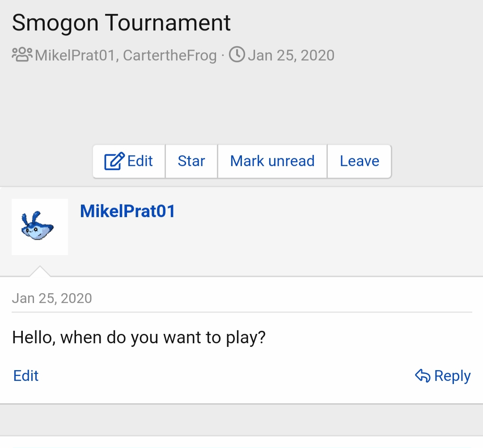Select MikelPrat01 in the participants list
Screen dimensions: 483x448
click(x=75, y=55)
